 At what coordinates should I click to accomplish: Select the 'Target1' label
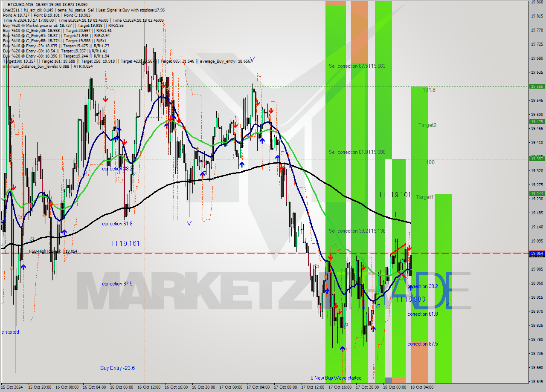click(425, 197)
